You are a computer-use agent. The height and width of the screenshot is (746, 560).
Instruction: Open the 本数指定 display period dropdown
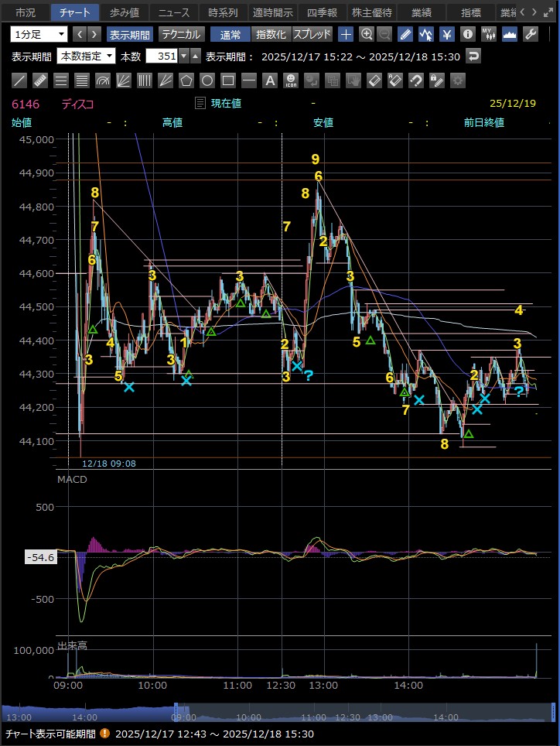(x=86, y=56)
